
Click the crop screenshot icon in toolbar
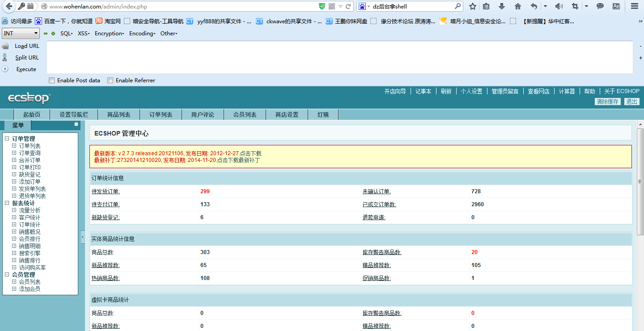point(575,6)
